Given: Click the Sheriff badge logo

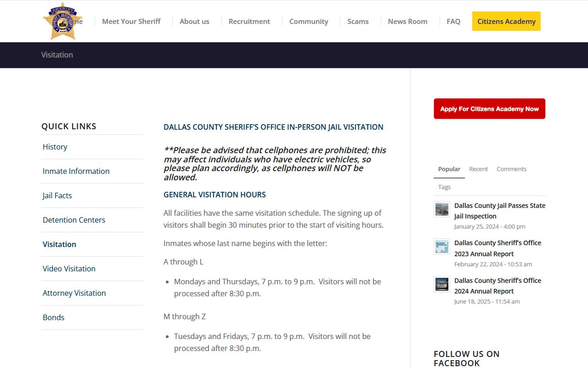Looking at the screenshot, I should [x=62, y=21].
